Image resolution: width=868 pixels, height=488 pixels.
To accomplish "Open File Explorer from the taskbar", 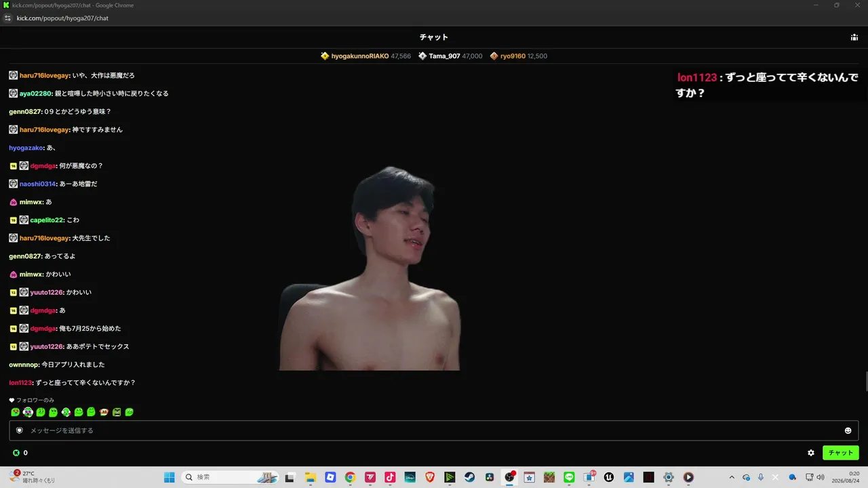I will (310, 477).
